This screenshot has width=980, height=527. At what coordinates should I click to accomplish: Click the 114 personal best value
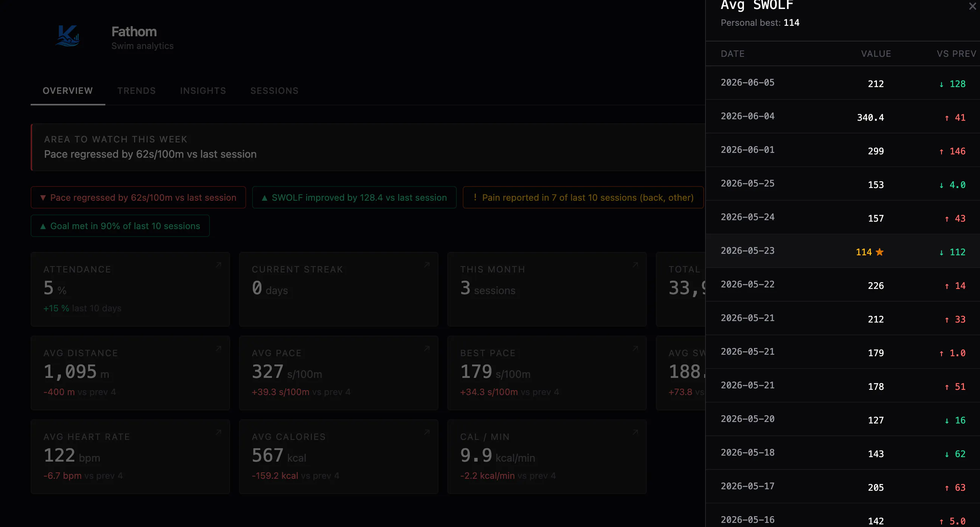click(x=863, y=252)
